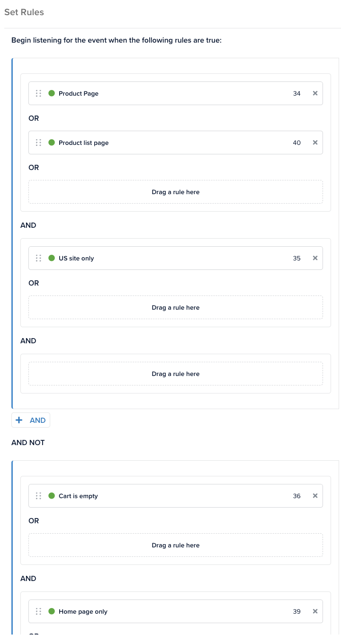Viewport: 341px width, 644px height.
Task: Click green status dot of Cart is empty
Action: (x=52, y=496)
